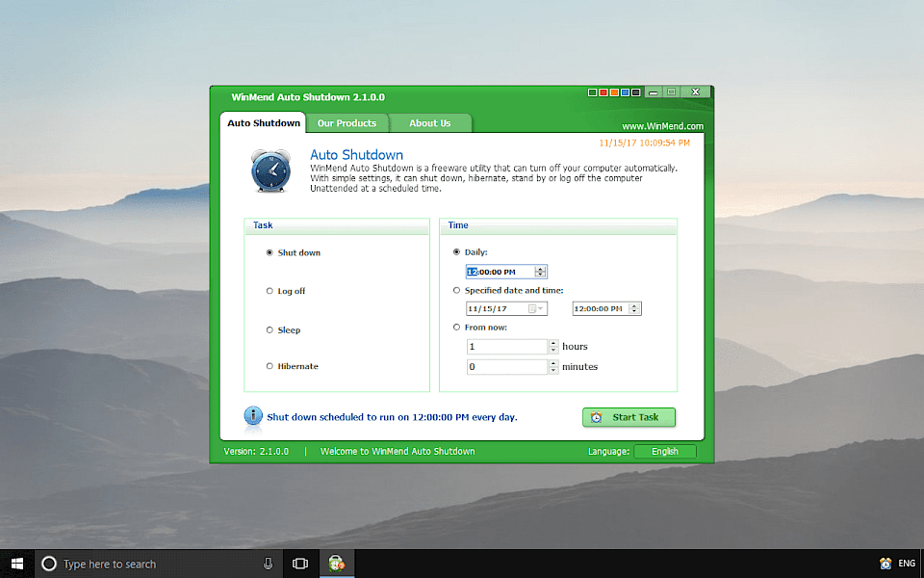Decrease the minutes value
The width and height of the screenshot is (924, 578).
click(552, 370)
